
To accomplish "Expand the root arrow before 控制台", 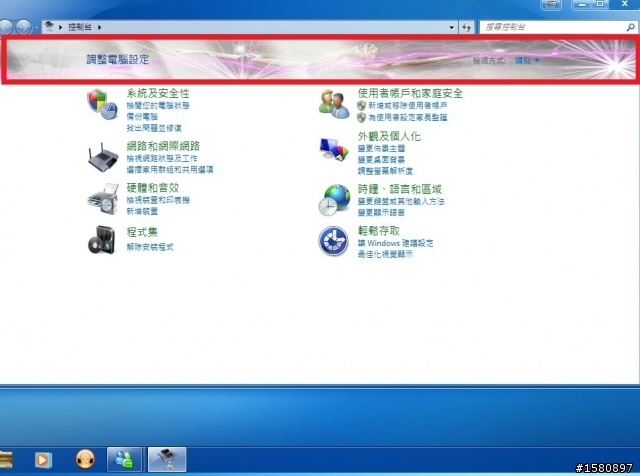I will 60,27.
